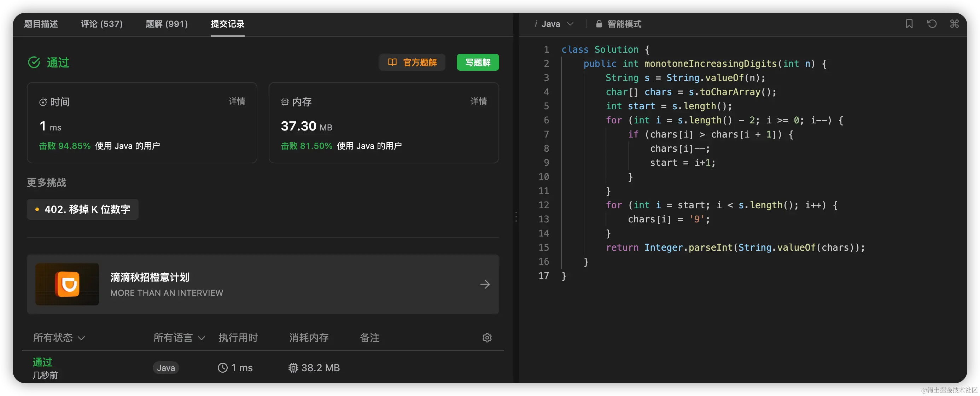Toggle 智能模式 smart mode

(x=624, y=24)
